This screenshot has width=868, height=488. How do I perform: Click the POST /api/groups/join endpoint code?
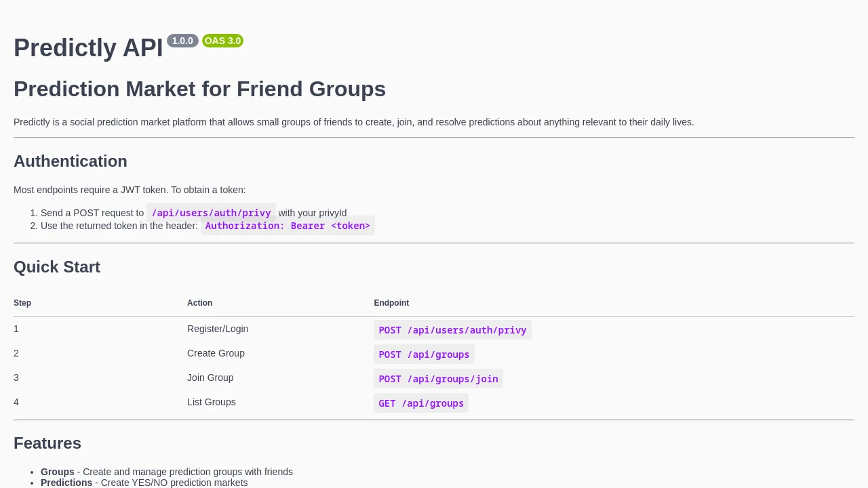click(438, 379)
